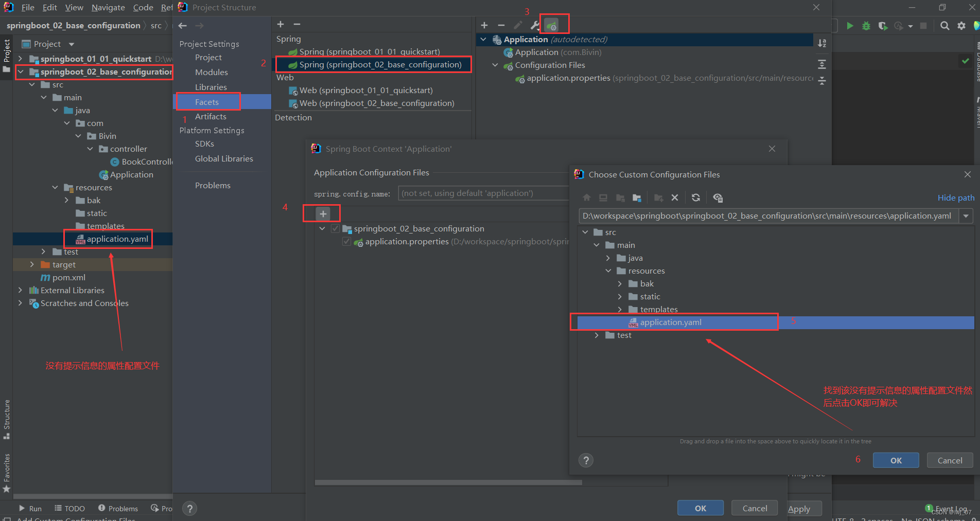Refresh the file chooser tree
The width and height of the screenshot is (980, 521).
(x=696, y=198)
